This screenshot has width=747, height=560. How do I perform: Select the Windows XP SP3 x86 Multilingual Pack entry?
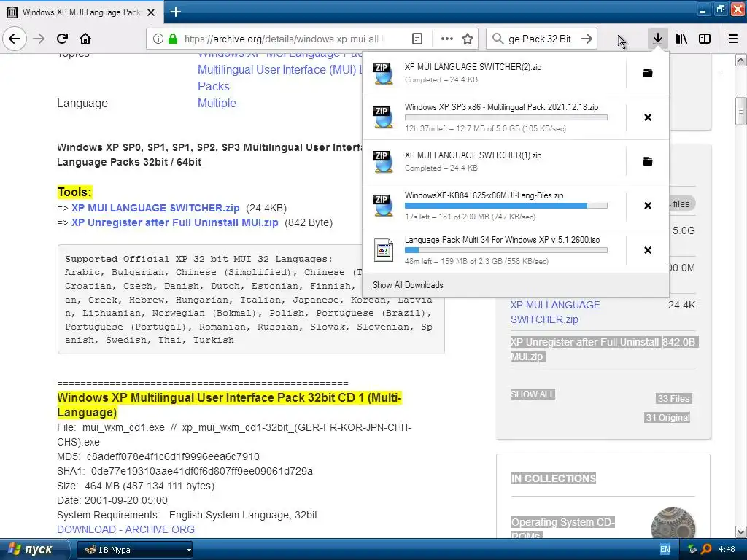[x=494, y=117]
